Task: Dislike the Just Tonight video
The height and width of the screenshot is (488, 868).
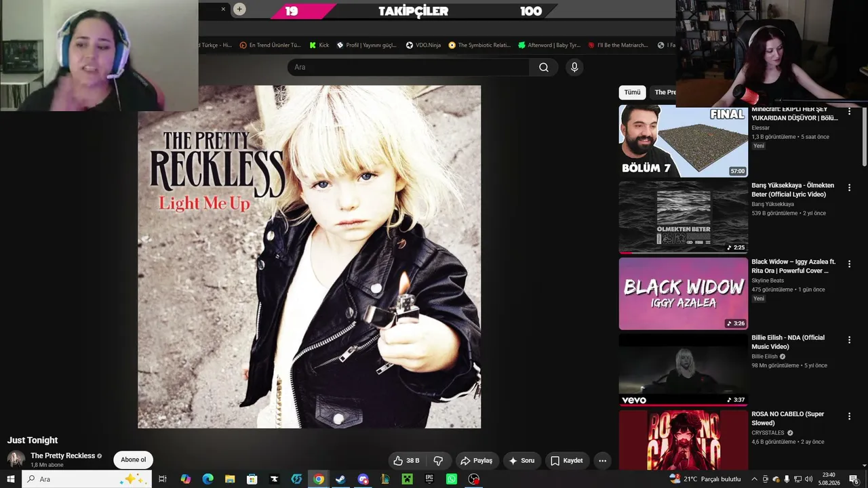Action: coord(438,461)
